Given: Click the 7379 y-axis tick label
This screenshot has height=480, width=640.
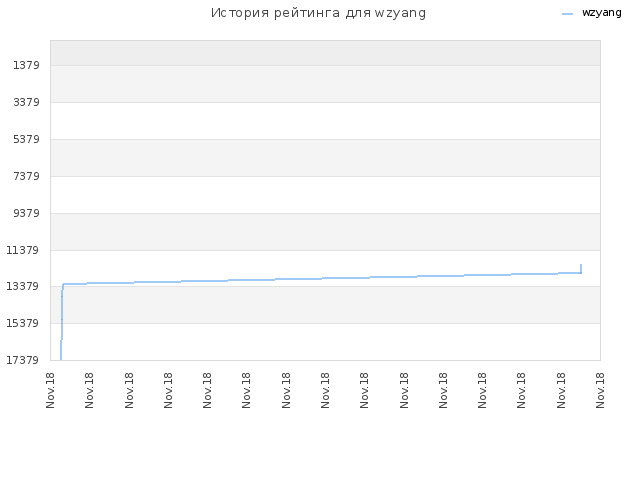Looking at the screenshot, I should click(x=26, y=176).
